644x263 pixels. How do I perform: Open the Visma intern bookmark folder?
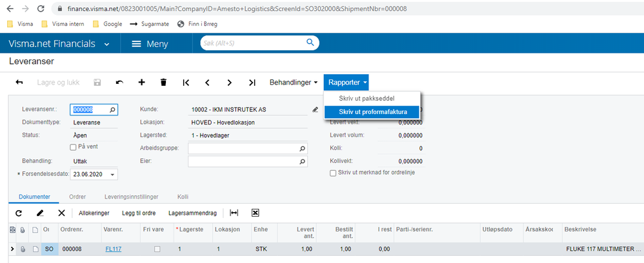pos(63,24)
